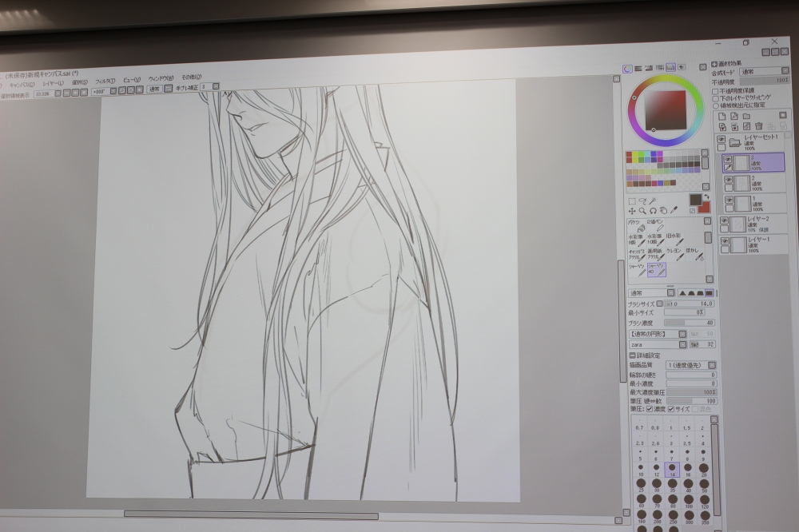Select brush size 100 preset
799x532 pixels.
tap(689, 502)
